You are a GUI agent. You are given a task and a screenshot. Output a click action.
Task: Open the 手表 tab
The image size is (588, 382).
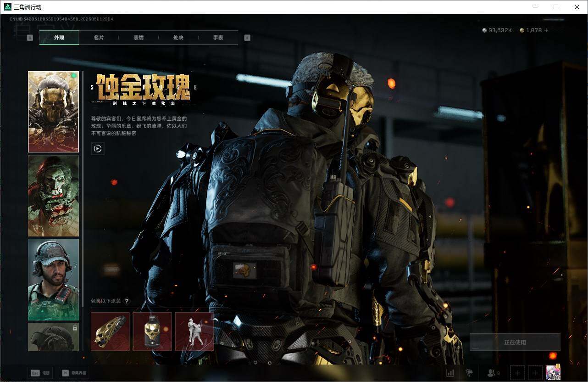point(218,38)
